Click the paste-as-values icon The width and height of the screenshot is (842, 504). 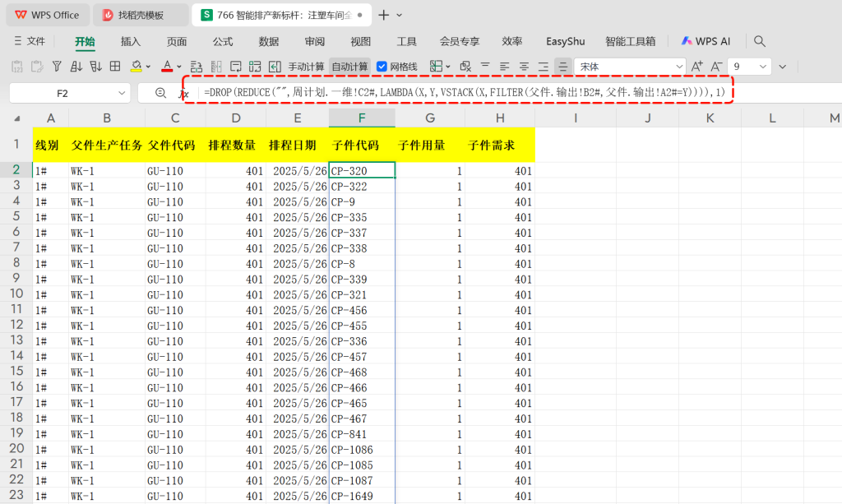point(17,67)
